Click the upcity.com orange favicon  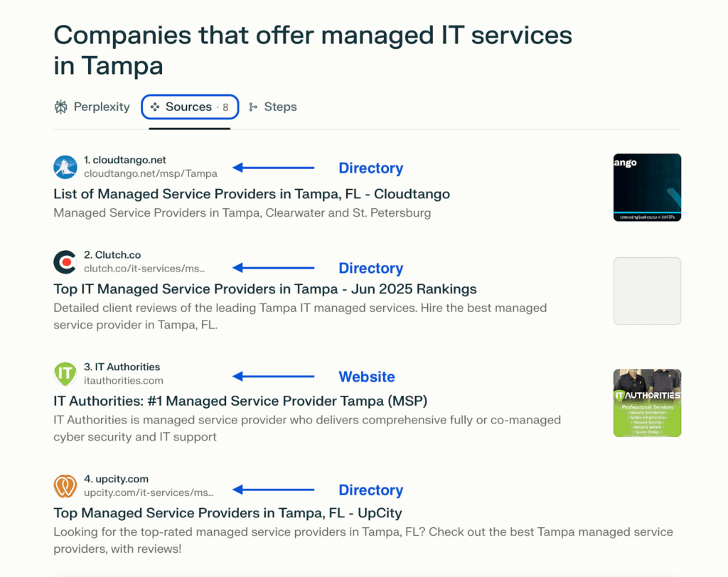point(65,486)
